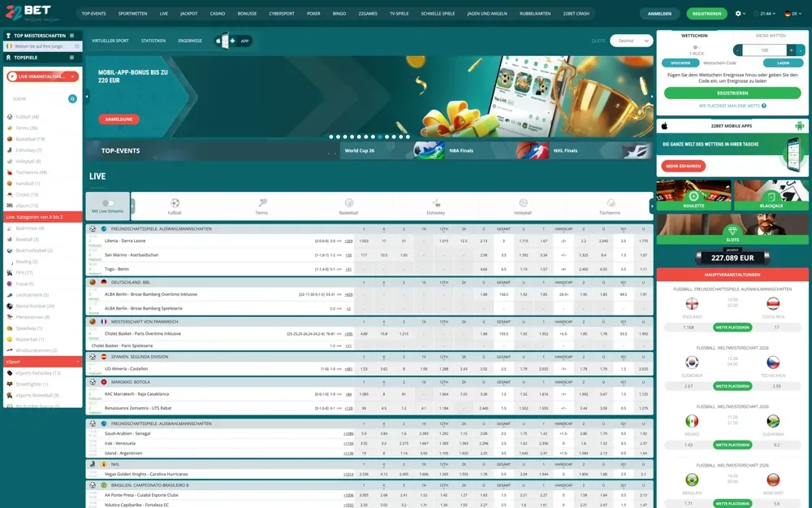The width and height of the screenshot is (812, 508).
Task: Filter live events by Eishockey icon tab
Action: [x=435, y=206]
